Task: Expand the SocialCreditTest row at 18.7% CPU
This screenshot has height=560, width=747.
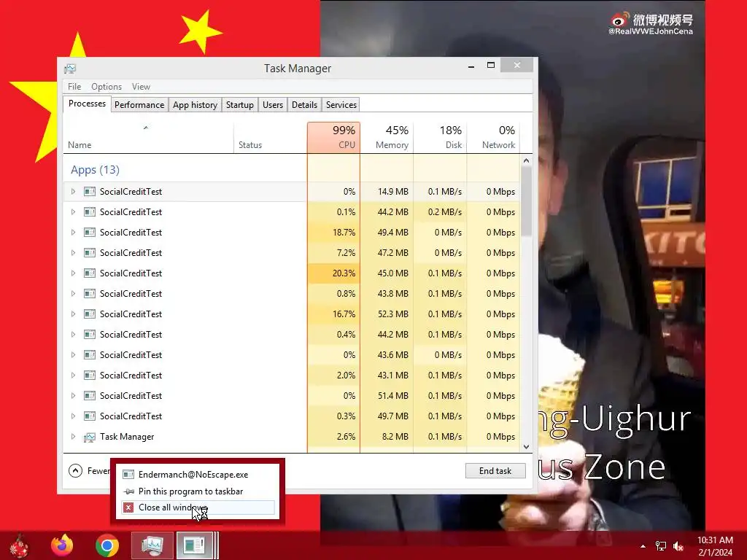Action: click(73, 233)
